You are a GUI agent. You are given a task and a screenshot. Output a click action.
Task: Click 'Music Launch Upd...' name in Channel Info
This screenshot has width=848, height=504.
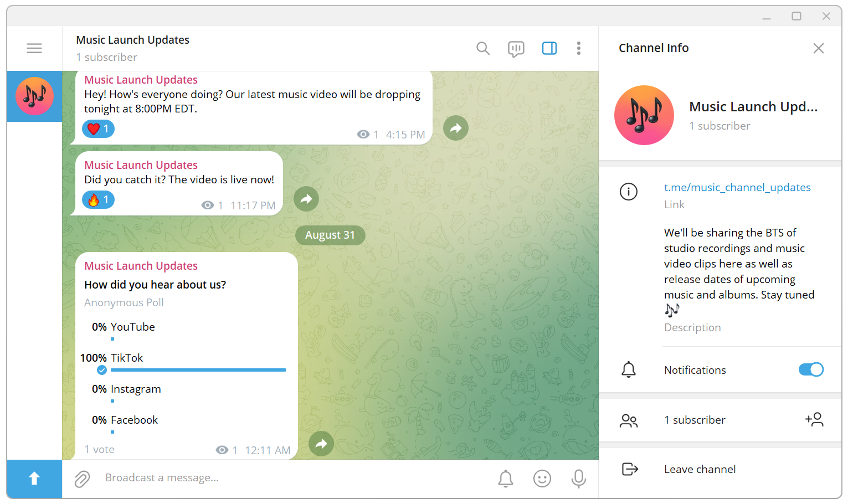click(753, 106)
